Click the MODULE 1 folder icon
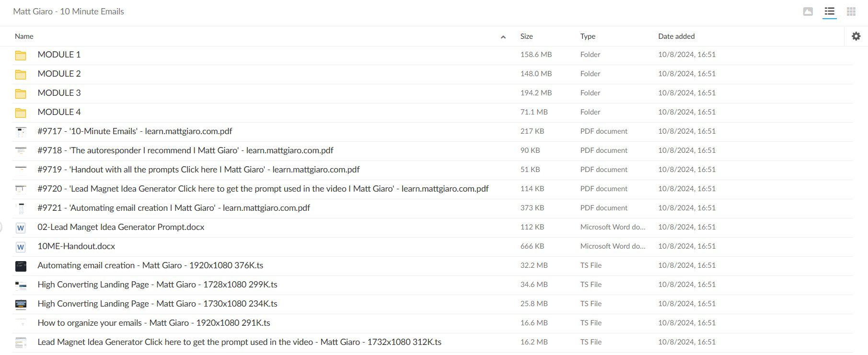The height and width of the screenshot is (355, 868). pos(21,55)
